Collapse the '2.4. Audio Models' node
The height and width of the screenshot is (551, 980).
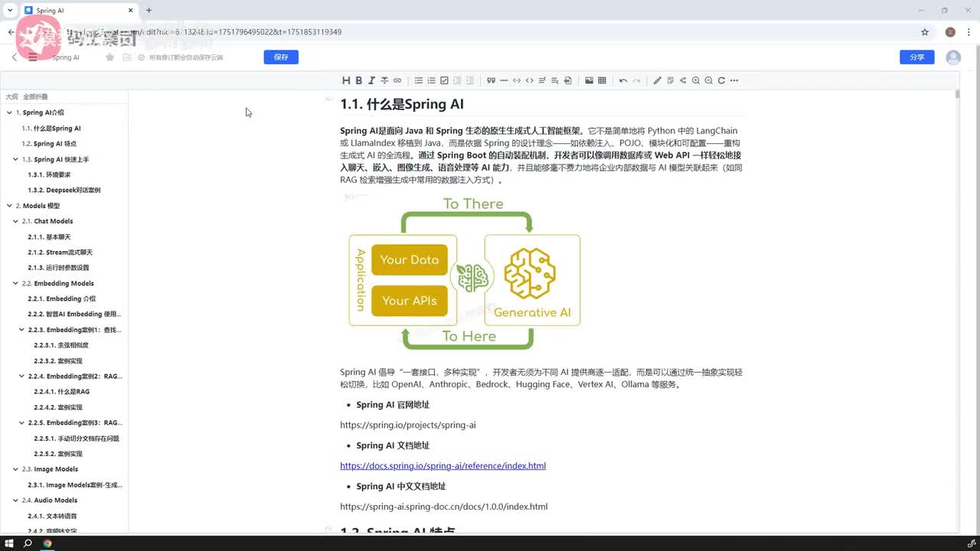pos(15,500)
